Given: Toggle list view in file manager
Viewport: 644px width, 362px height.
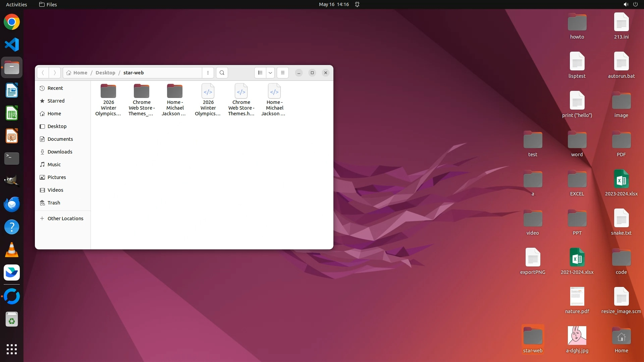Looking at the screenshot, I should click(x=260, y=73).
